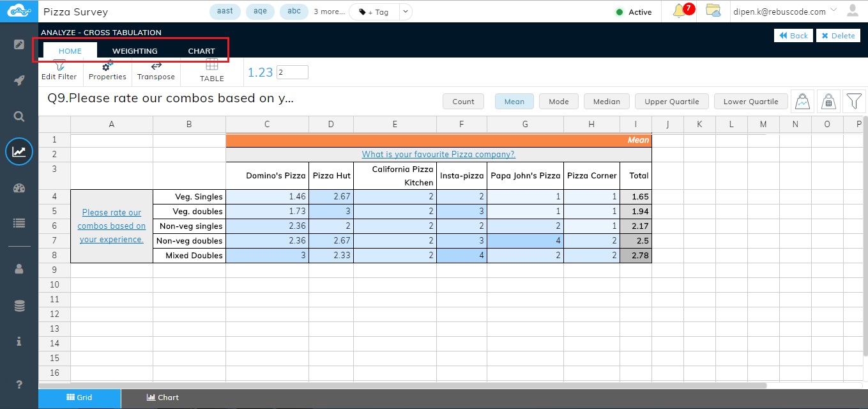Viewport: 868px width, 409px height.
Task: Open notifications bell with 7 badge
Action: pos(683,11)
